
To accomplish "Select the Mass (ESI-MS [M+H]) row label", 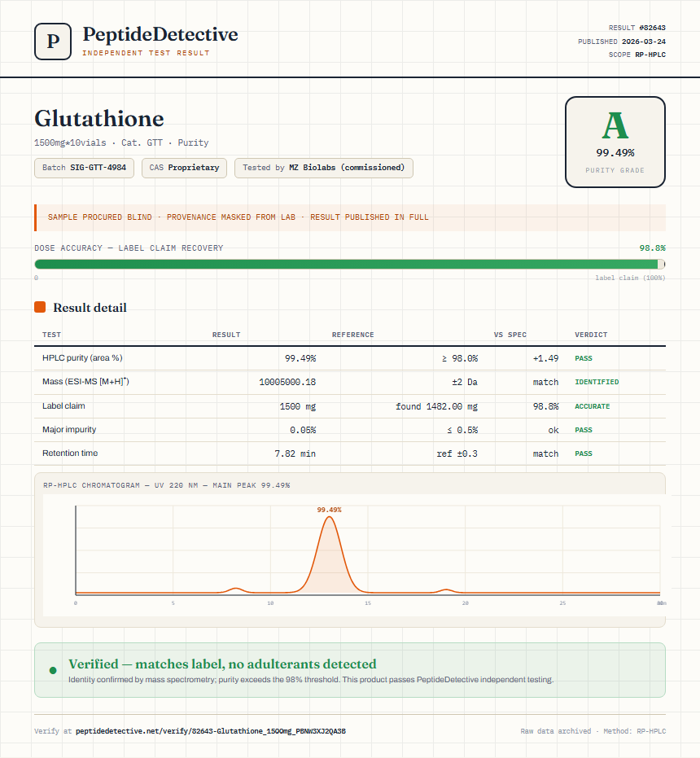I will click(85, 381).
